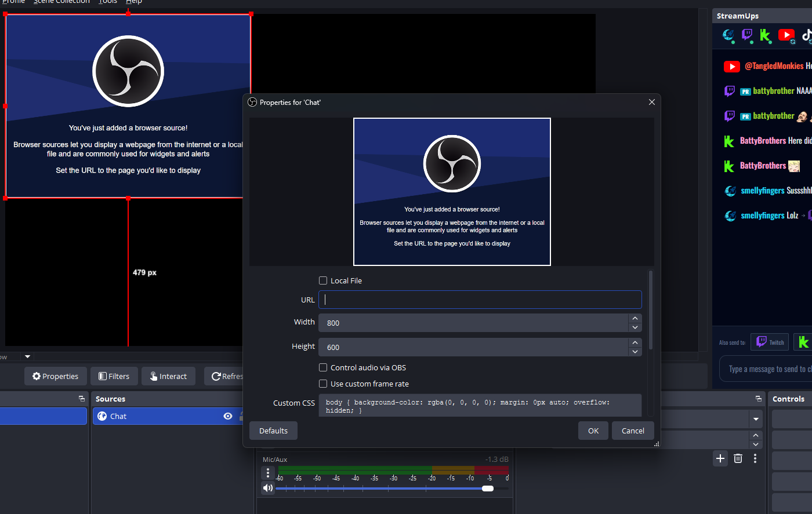Click the PR badge on battybrother NAAA message
Viewport: 812px width, 514px height.
click(745, 92)
